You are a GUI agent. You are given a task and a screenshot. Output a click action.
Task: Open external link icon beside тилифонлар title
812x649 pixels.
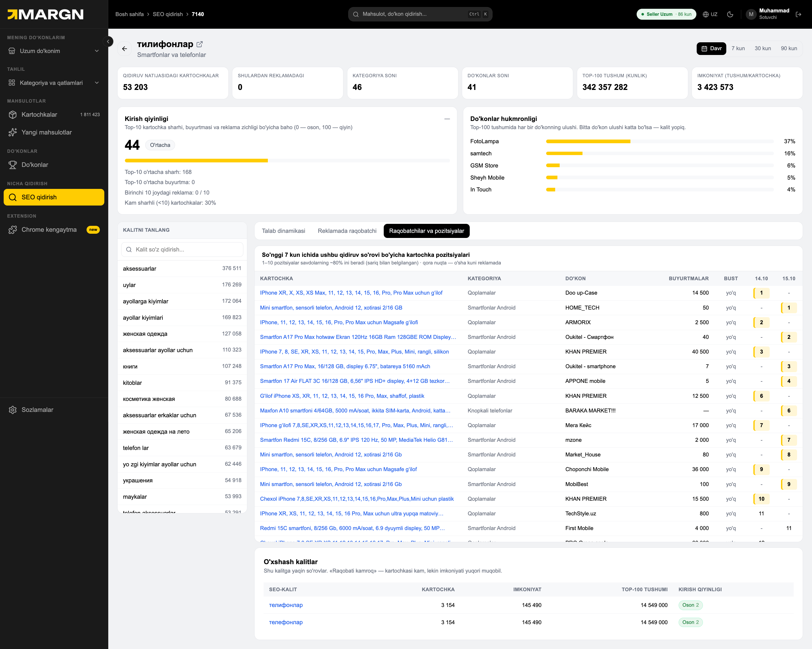pos(200,44)
